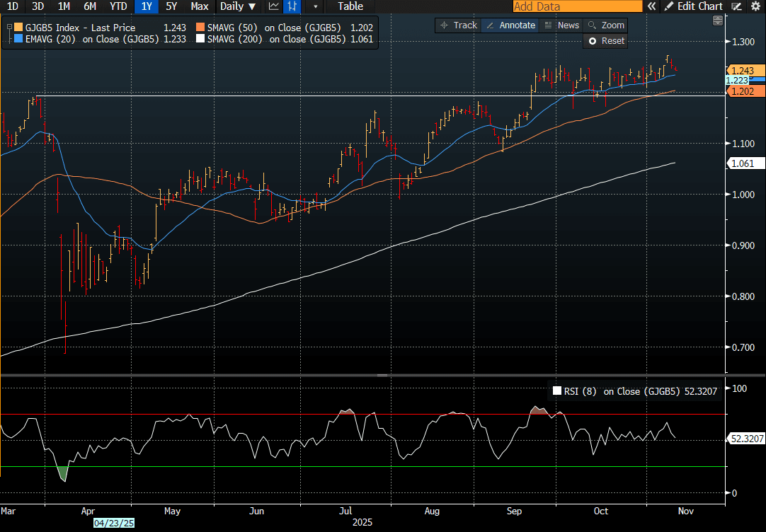
Task: Collapse the legend tree box
Action: [9, 28]
